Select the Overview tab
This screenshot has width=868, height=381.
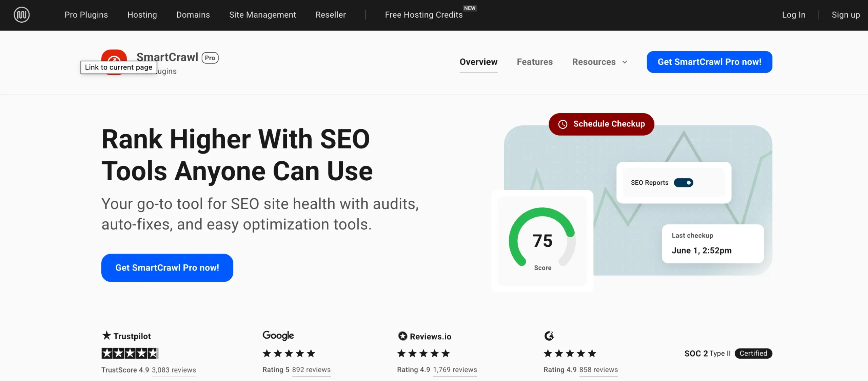tap(478, 62)
